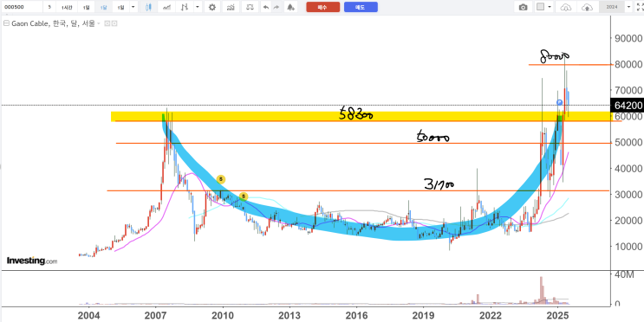Create an alert with bell icon
The height and width of the screenshot is (322, 644).
pyautogui.click(x=290, y=7)
